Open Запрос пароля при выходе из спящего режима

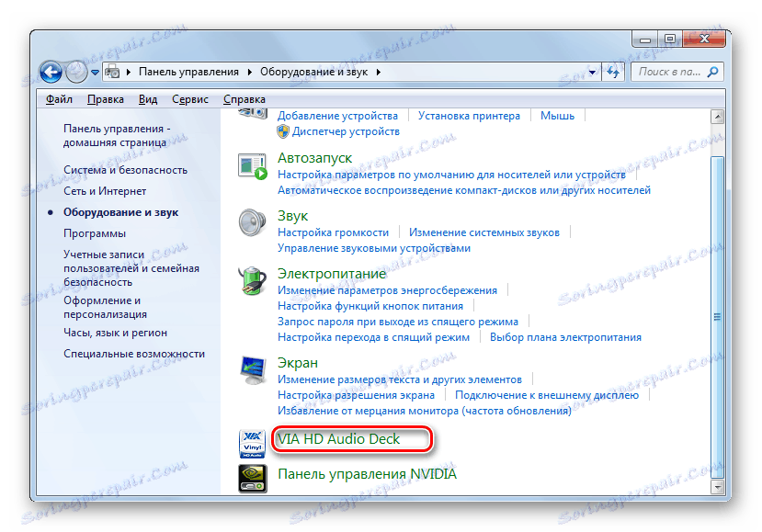point(397,322)
